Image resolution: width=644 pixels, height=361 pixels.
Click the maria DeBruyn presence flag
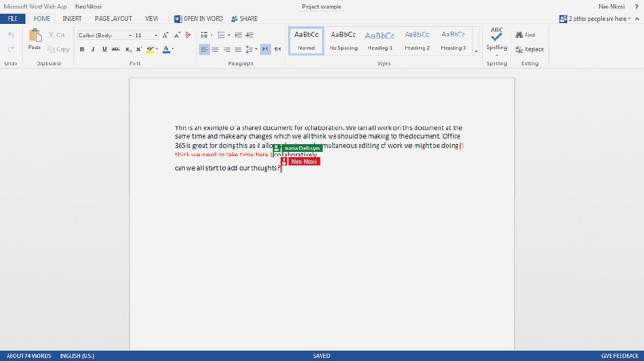[x=298, y=148]
